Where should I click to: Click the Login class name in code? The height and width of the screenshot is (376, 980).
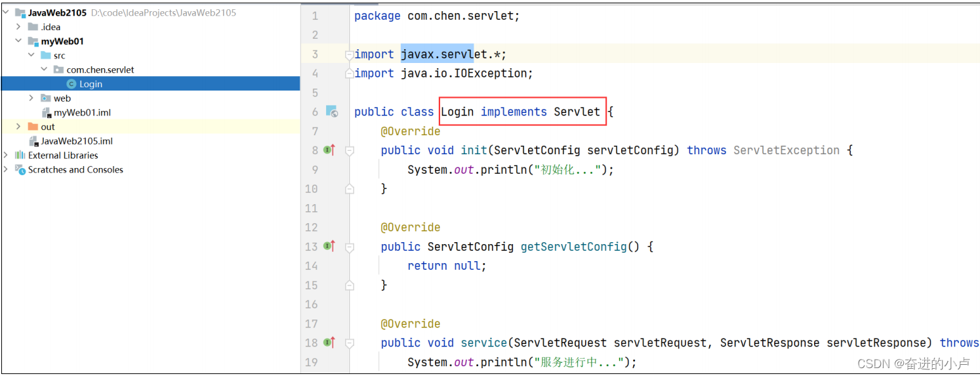[x=457, y=112]
